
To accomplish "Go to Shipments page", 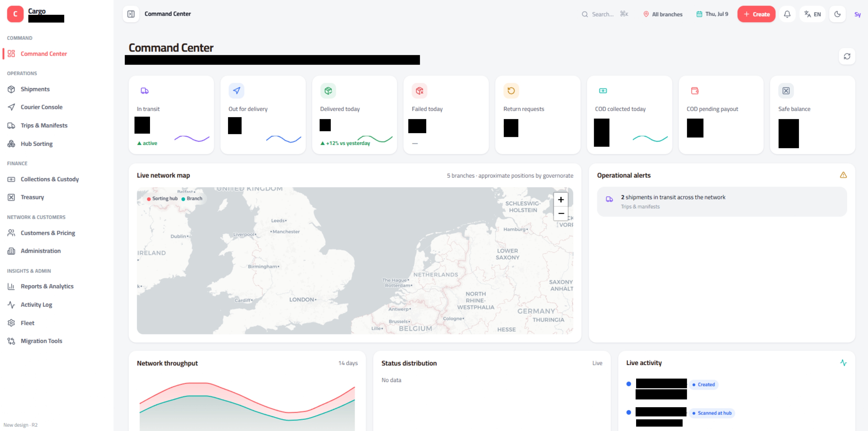I will (57, 89).
